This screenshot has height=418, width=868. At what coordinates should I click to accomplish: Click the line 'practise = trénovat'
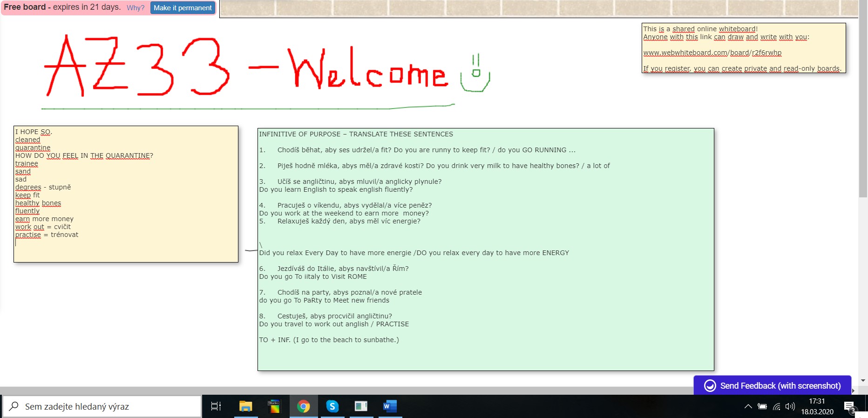coord(47,235)
